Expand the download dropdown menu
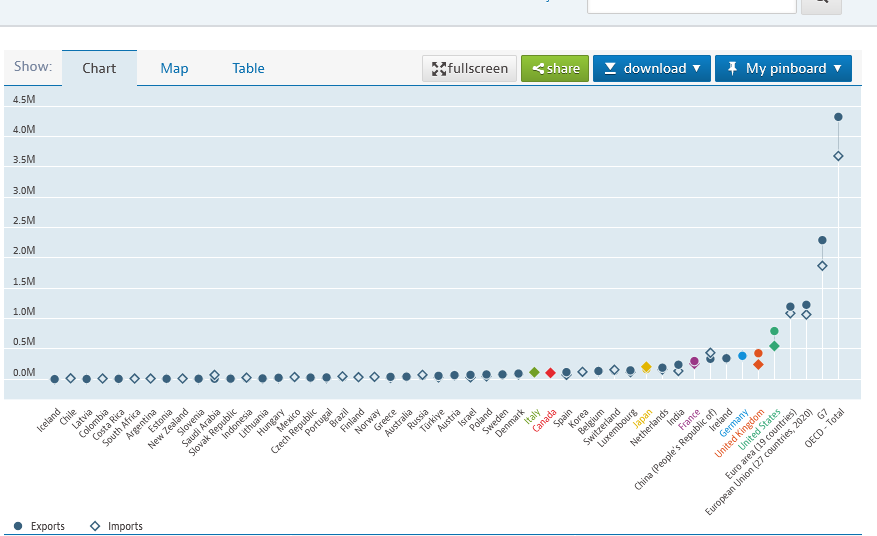Image resolution: width=877 pixels, height=536 pixels. click(651, 68)
